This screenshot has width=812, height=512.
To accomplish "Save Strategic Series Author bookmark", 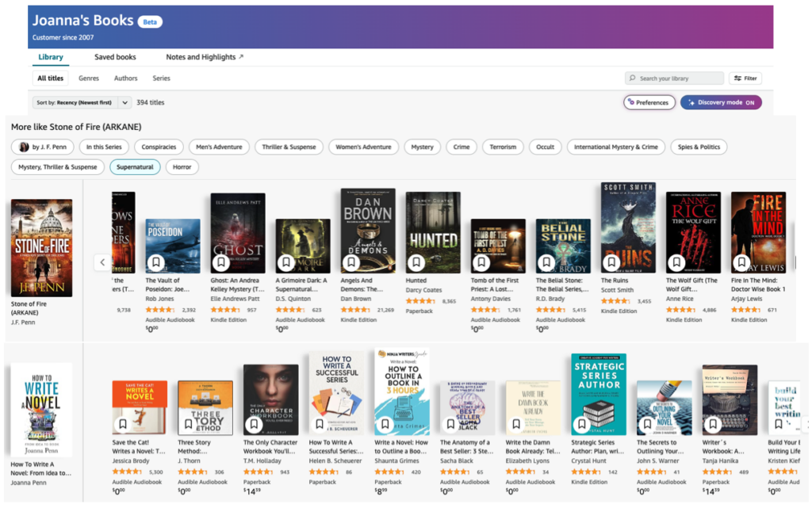I will (x=581, y=424).
